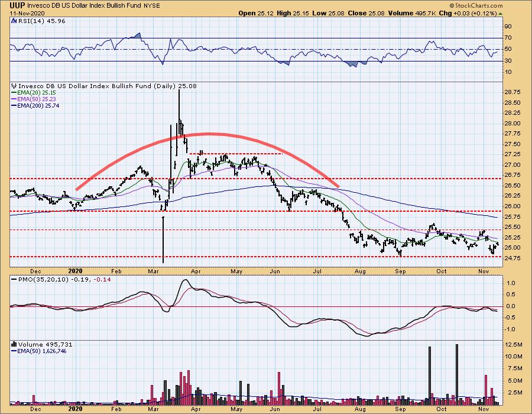Click Feb on the bottom volume time axis
This screenshot has width=532, height=414.
116,409
